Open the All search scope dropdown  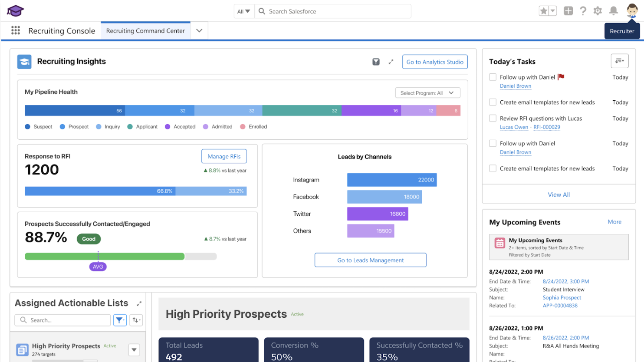click(x=243, y=11)
